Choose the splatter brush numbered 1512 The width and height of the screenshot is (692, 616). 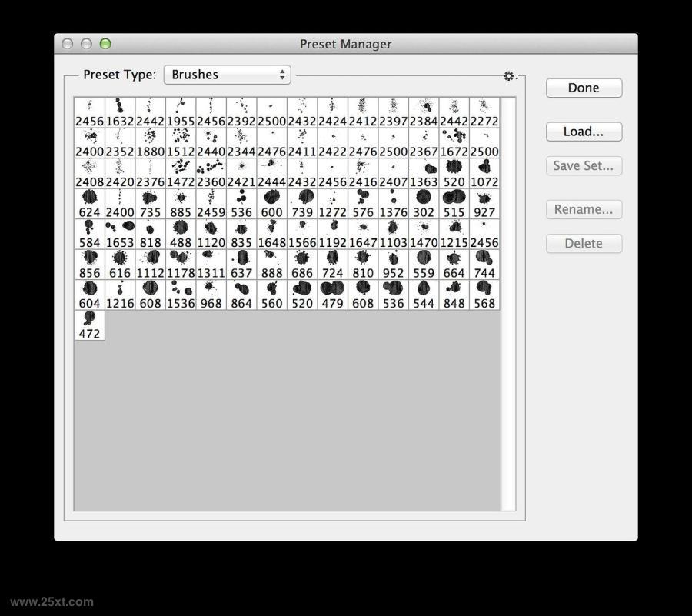[181, 143]
